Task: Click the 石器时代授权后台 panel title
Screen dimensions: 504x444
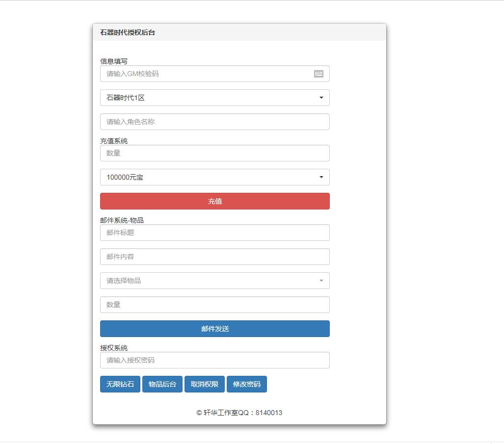Action: (128, 32)
